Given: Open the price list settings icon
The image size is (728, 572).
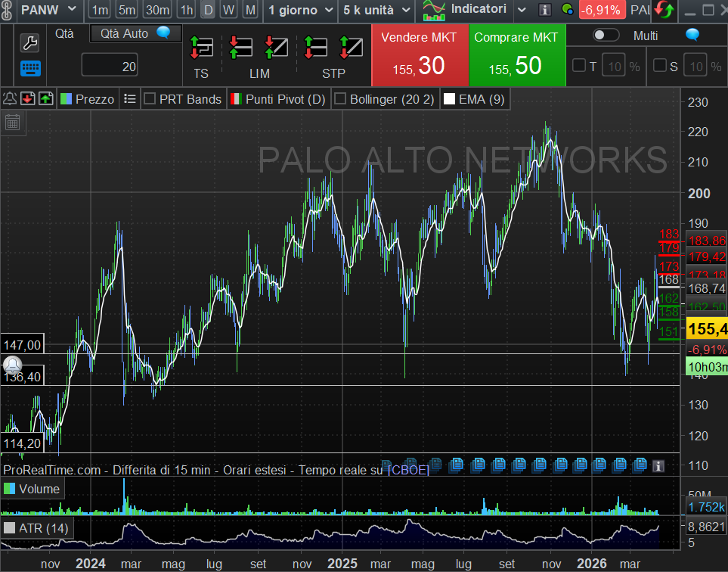Looking at the screenshot, I should (x=130, y=99).
